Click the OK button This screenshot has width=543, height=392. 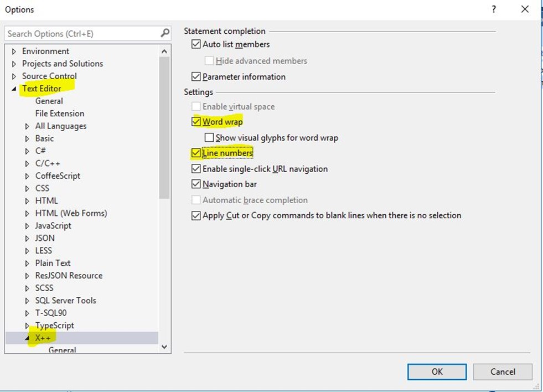(x=437, y=372)
